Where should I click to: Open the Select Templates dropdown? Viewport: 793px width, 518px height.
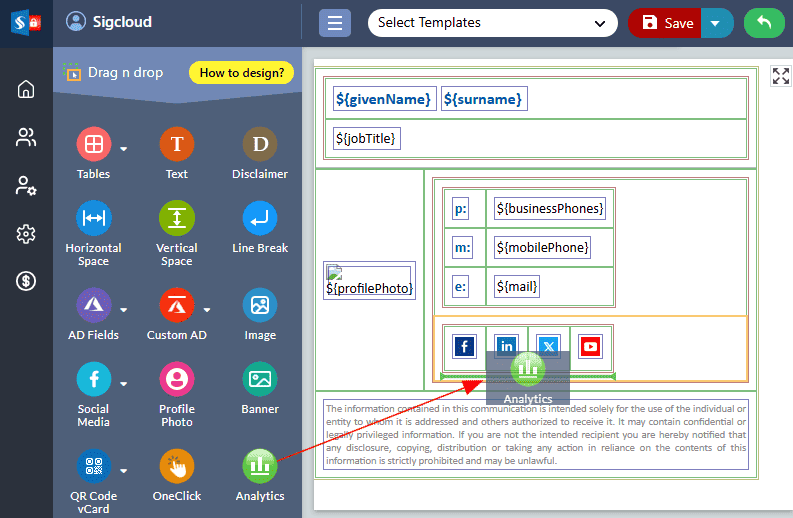click(492, 23)
